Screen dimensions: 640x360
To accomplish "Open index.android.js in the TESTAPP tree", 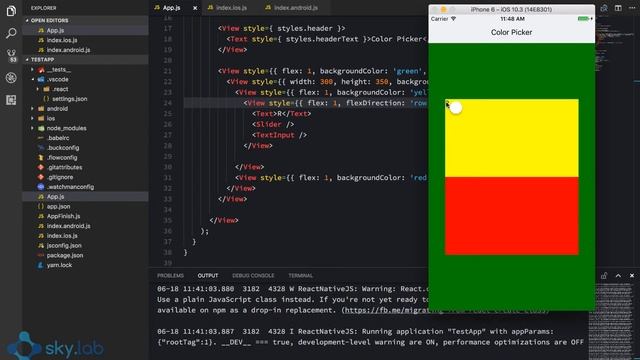I will pyautogui.click(x=69, y=226).
